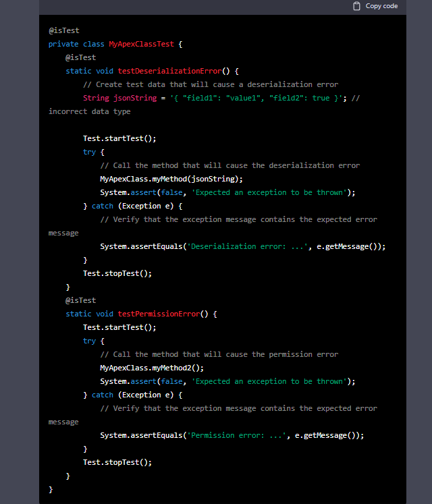Screen dimensions: 432x504
Task: Click the MyApexClass.myMethod2() call
Action: click(151, 368)
